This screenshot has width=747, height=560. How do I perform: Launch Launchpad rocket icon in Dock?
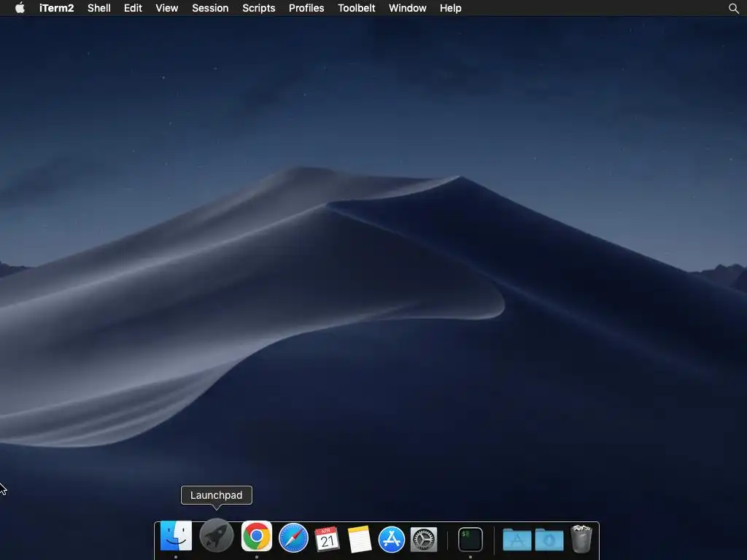216,536
